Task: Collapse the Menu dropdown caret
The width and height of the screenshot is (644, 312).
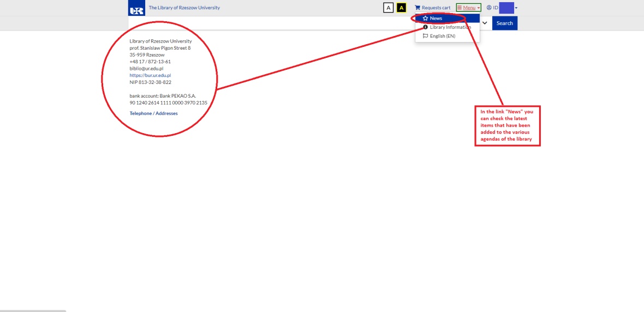Action: [x=479, y=8]
